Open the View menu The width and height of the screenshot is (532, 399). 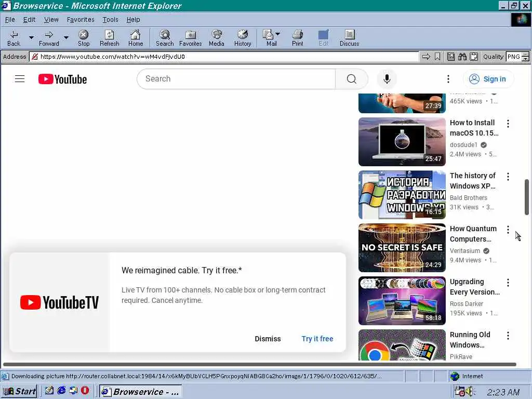pos(51,20)
